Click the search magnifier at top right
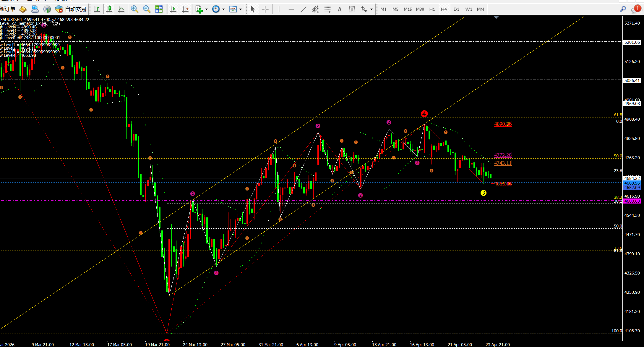This screenshot has height=347, width=644. click(623, 9)
